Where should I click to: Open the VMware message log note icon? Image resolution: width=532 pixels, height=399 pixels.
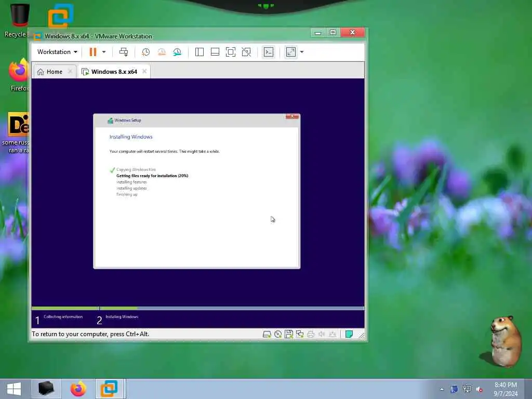pyautogui.click(x=349, y=334)
